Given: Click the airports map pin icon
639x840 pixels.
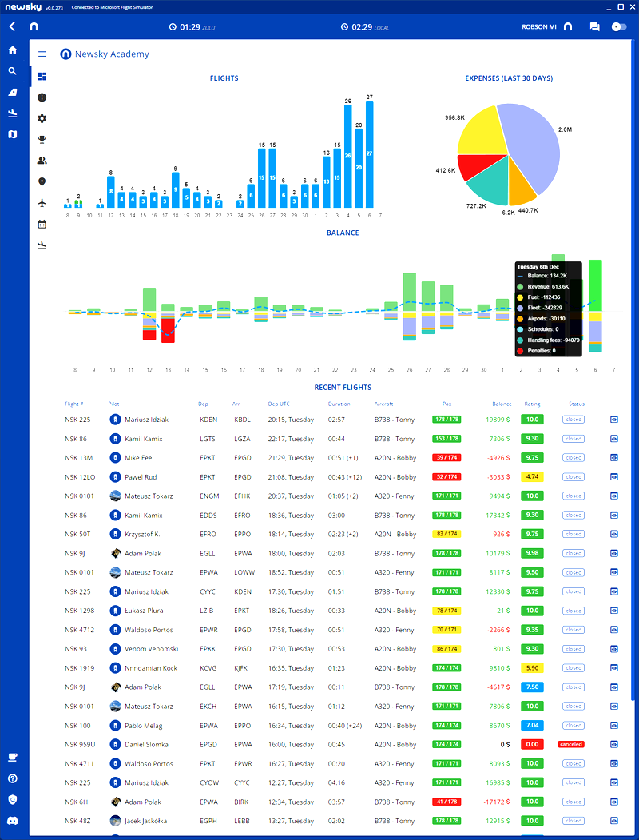Looking at the screenshot, I should (42, 181).
